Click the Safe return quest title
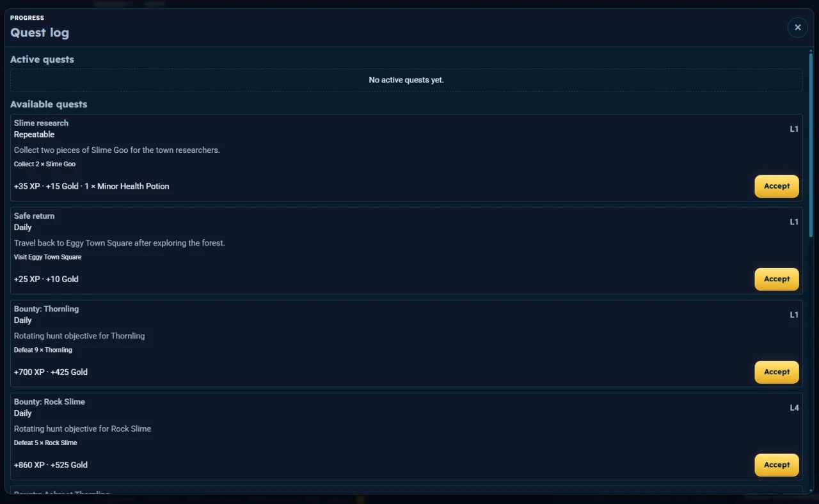The image size is (819, 504). 34,216
